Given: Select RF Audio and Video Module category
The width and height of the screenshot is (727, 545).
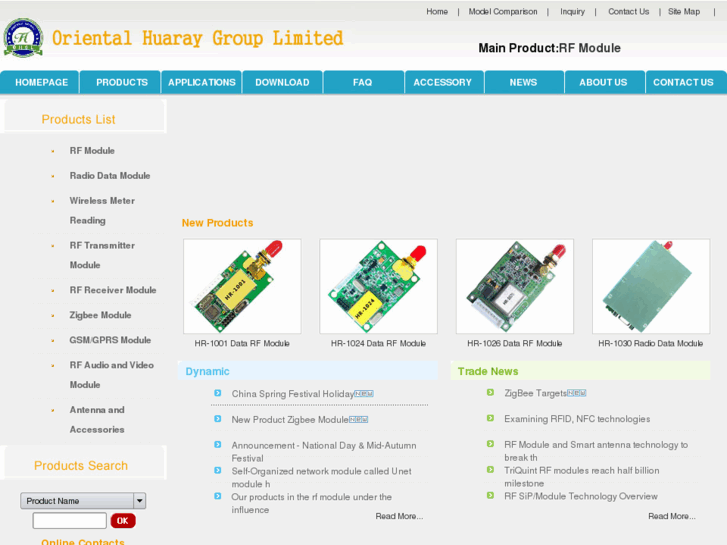Looking at the screenshot, I should click(x=111, y=374).
